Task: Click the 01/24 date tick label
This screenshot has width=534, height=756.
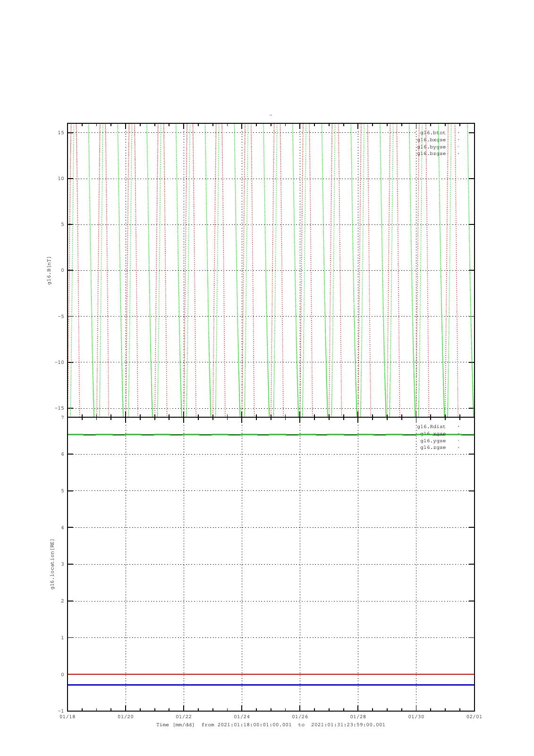Action: tap(242, 717)
